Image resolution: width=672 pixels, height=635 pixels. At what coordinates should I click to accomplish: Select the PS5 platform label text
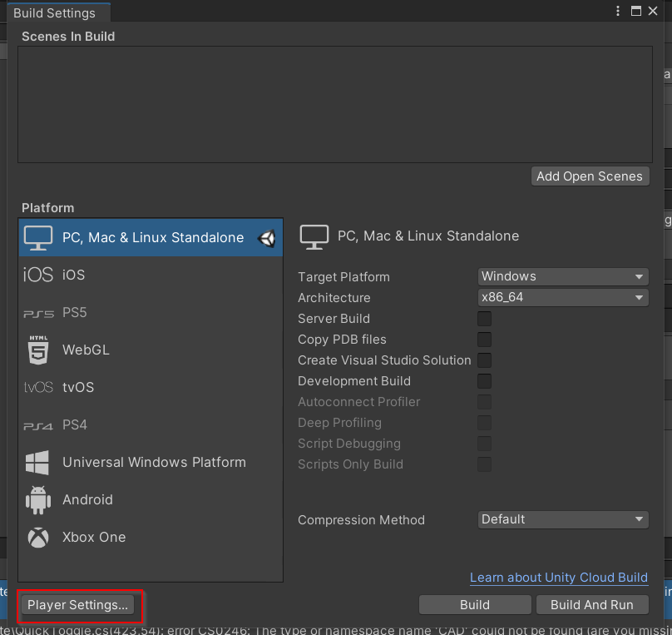point(75,313)
